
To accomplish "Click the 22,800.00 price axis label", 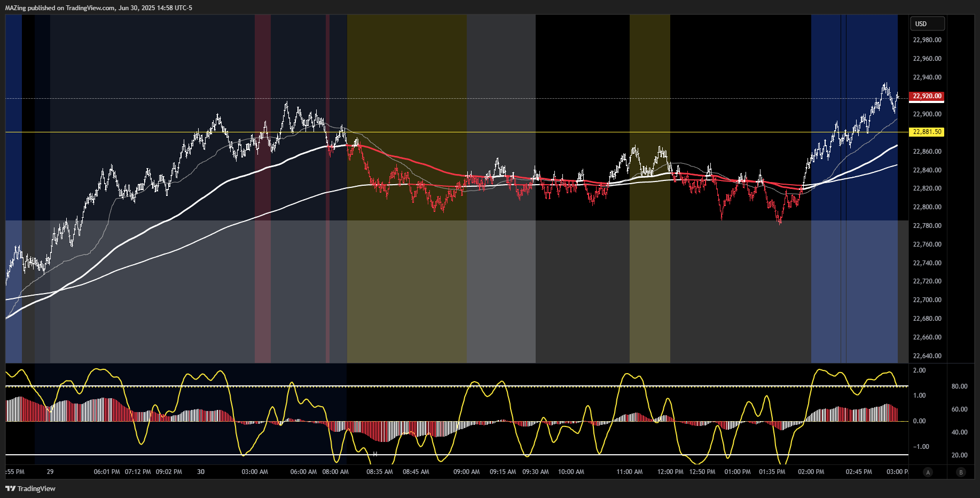I will point(927,207).
